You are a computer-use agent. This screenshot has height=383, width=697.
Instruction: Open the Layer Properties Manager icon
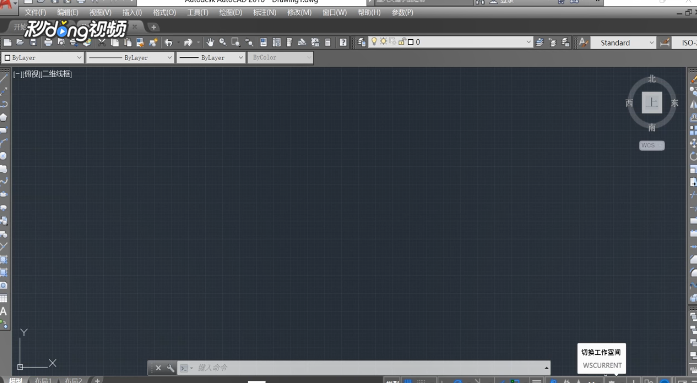[362, 42]
